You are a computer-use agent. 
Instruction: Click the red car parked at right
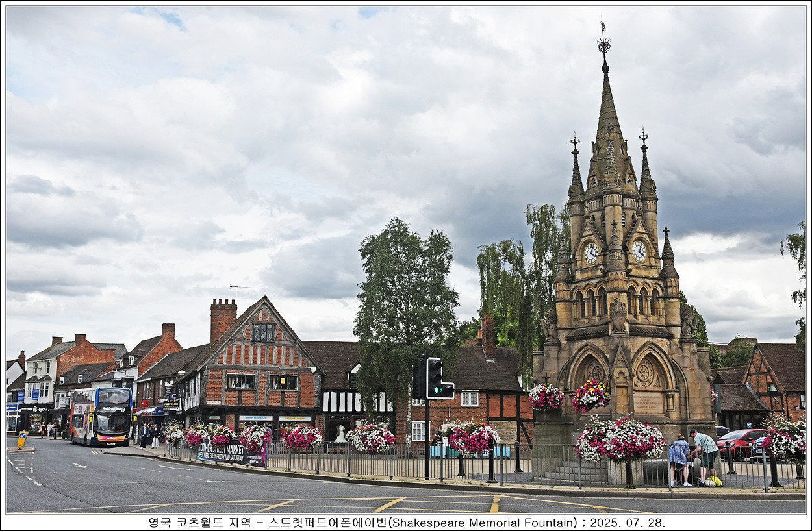pyautogui.click(x=739, y=441)
